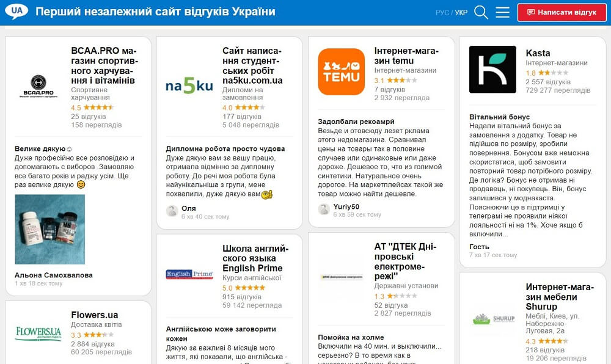The height and width of the screenshot is (364, 611).
Task: Select the УКР language tab
Action: [460, 11]
